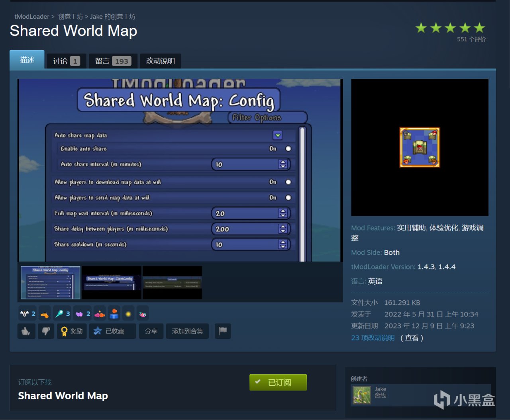Click the five-star rating display
The image size is (510, 420).
pos(450,28)
